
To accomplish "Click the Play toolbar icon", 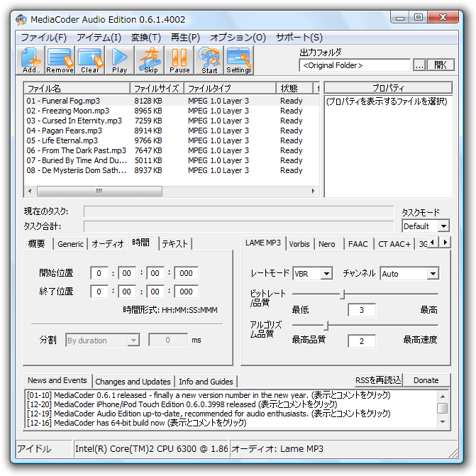I will pyautogui.click(x=120, y=60).
